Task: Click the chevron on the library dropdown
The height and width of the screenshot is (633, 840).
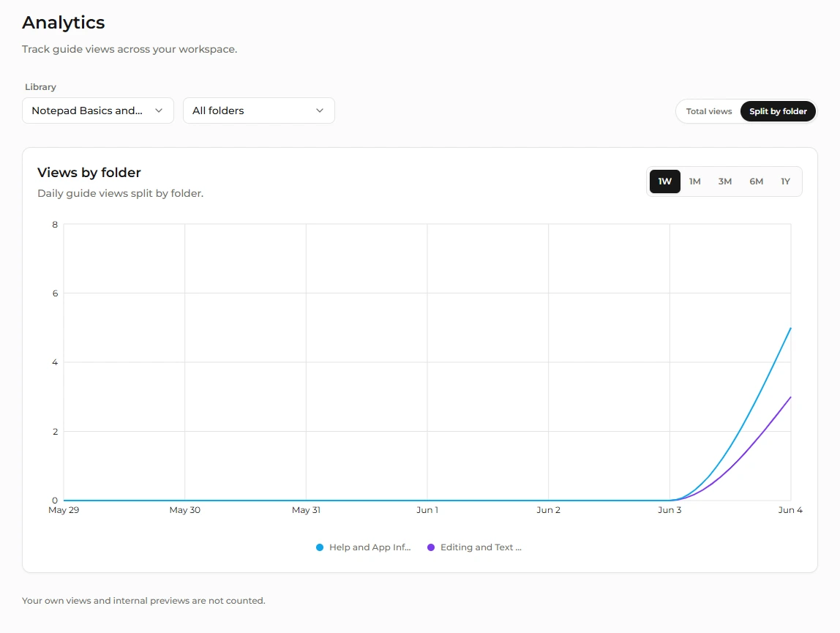Action: tap(159, 111)
